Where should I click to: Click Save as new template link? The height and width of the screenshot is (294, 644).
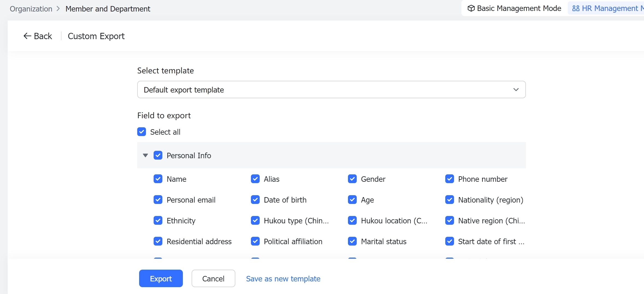point(283,279)
